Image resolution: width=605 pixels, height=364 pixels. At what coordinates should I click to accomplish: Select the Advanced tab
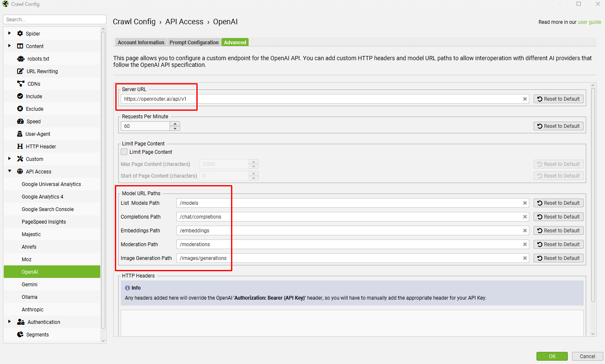tap(235, 43)
